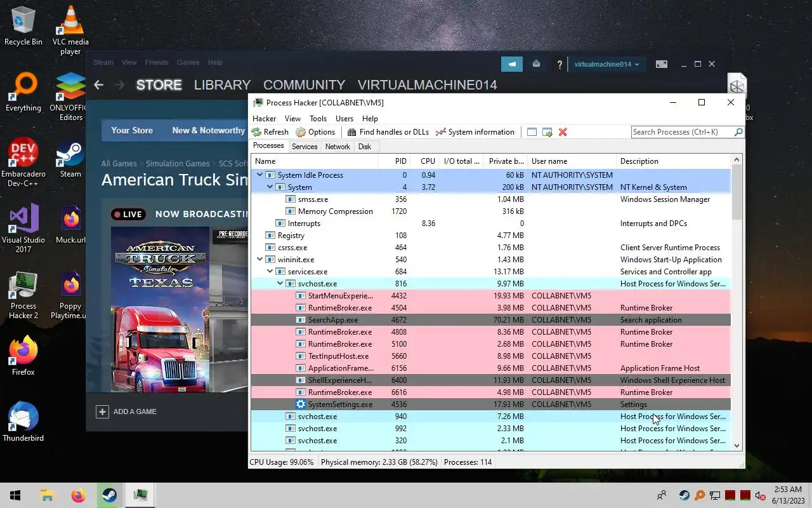Click New & Noteworthy in Steam store
This screenshot has width=812, height=508.
coord(208,130)
